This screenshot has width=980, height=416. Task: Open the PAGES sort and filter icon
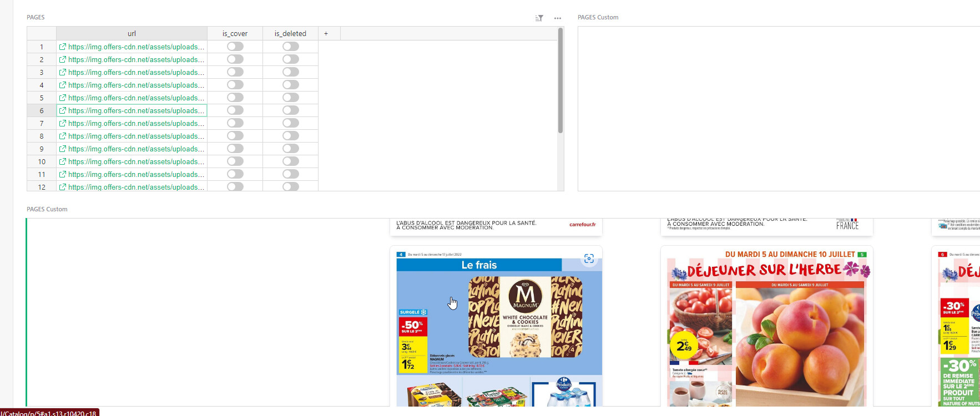(539, 18)
